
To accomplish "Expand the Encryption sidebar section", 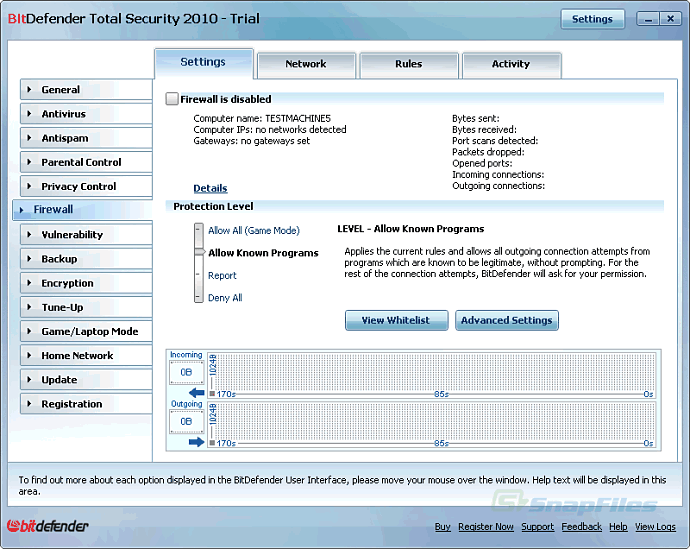I will [x=85, y=283].
